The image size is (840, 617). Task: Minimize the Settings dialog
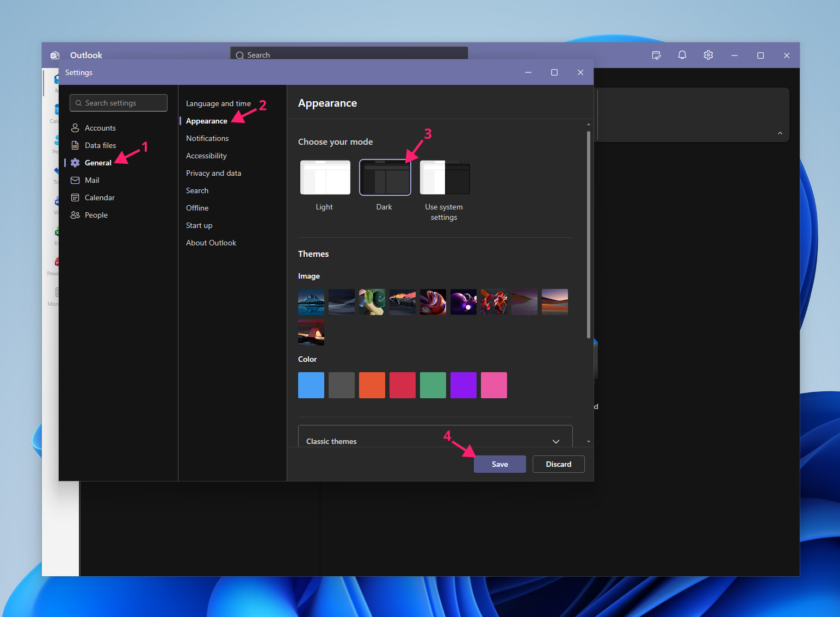[528, 72]
